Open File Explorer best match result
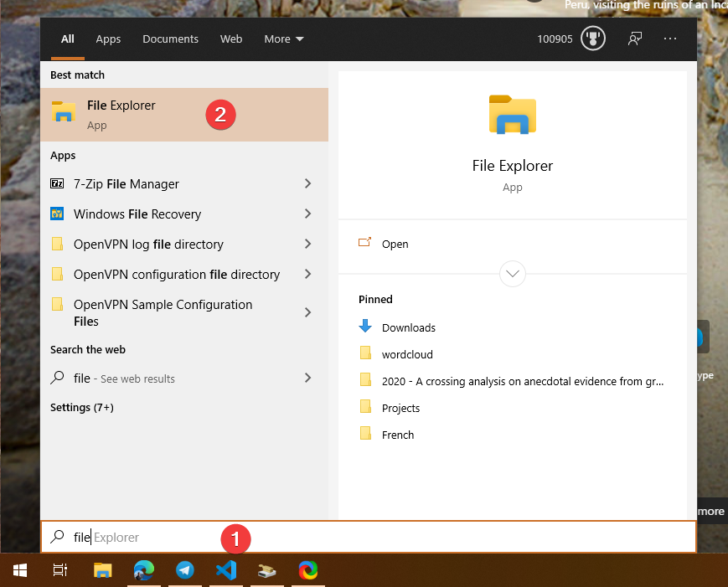 click(183, 115)
